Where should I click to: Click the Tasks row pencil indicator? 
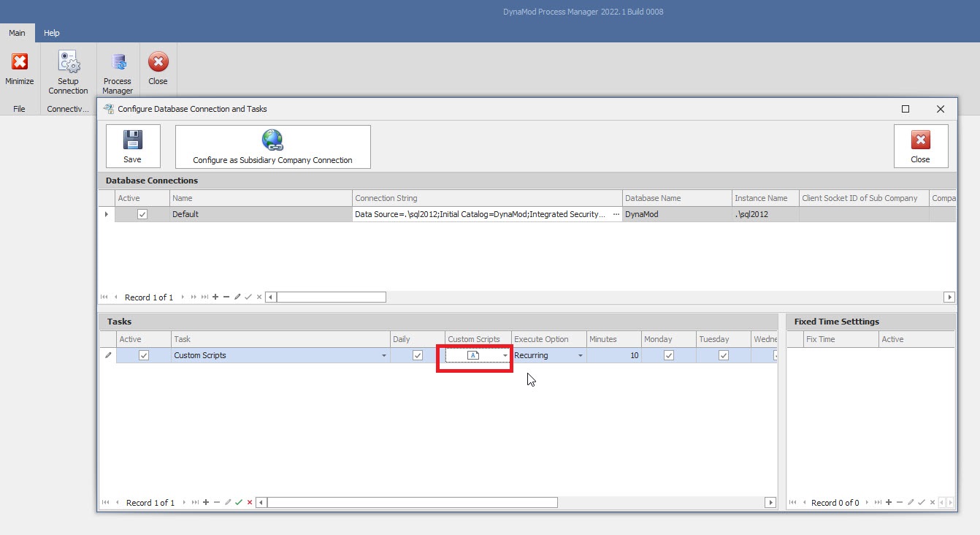108,355
